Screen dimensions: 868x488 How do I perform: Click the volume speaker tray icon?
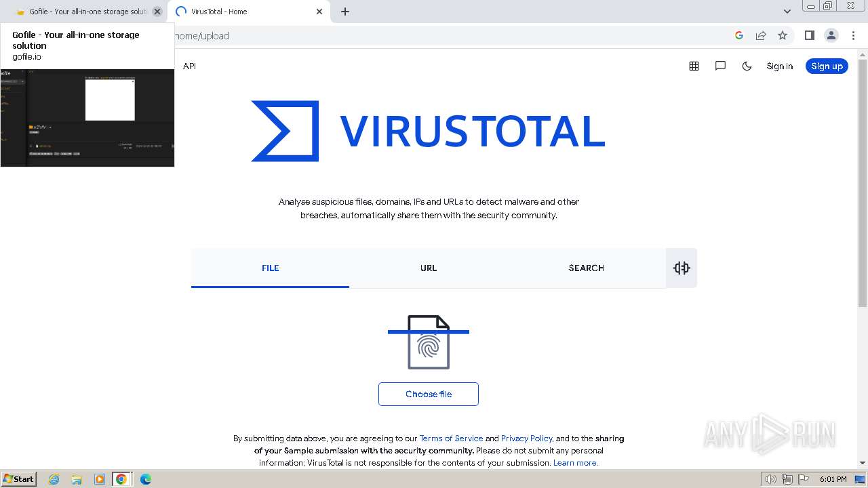pyautogui.click(x=771, y=479)
